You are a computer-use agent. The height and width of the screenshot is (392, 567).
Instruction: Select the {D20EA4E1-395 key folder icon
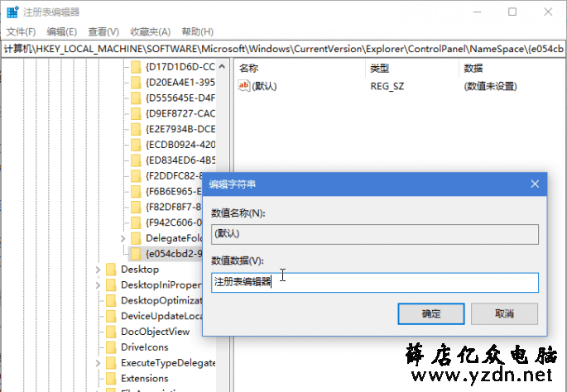(x=136, y=83)
